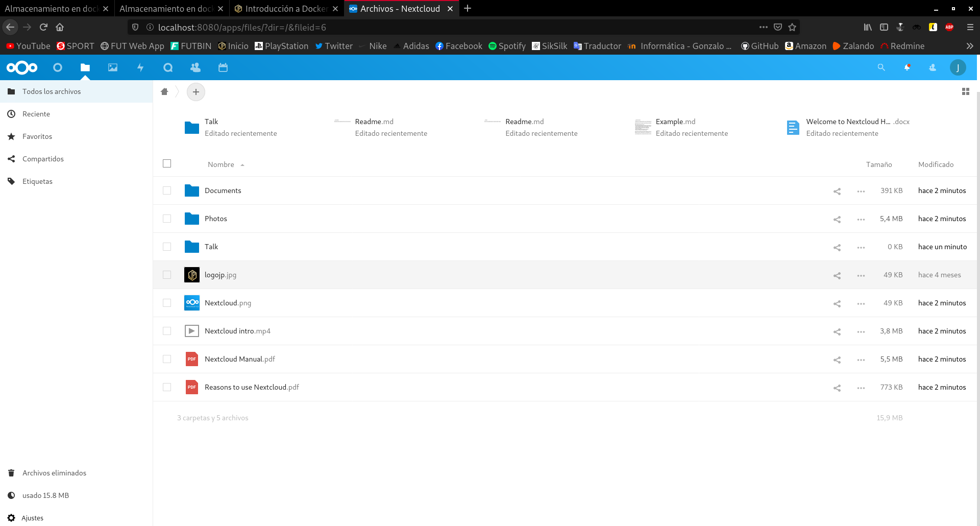Select all files checkbox

167,163
